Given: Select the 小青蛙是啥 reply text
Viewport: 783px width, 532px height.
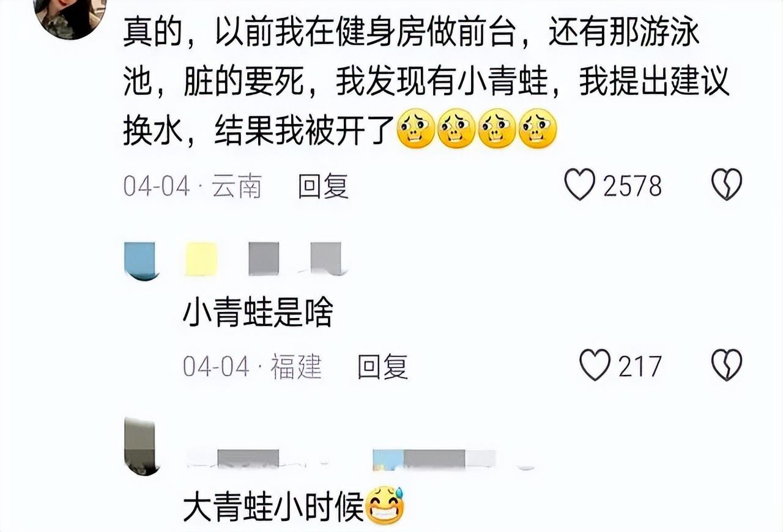Looking at the screenshot, I should coord(258,314).
